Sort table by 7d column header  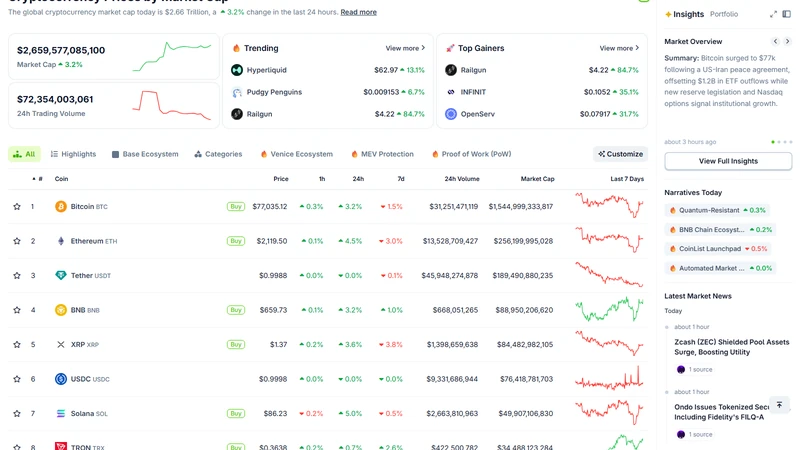click(x=401, y=179)
